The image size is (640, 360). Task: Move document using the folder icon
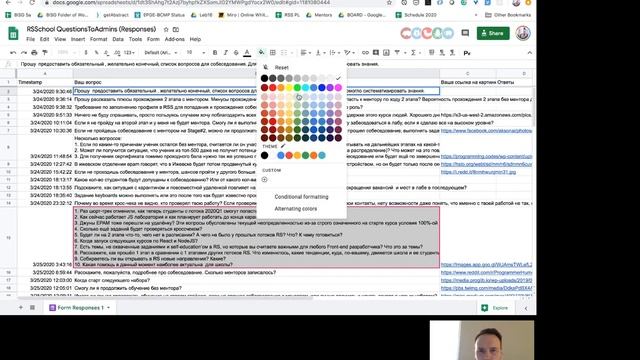click(x=176, y=29)
